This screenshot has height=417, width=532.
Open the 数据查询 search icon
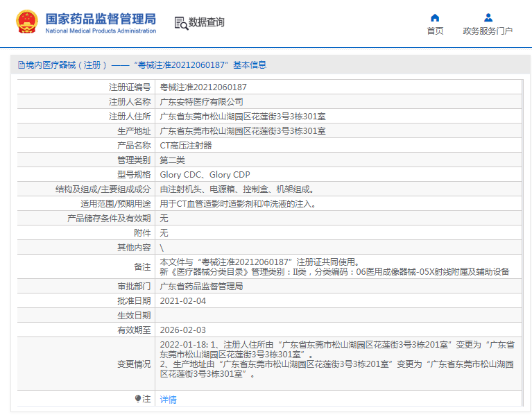pos(181,23)
